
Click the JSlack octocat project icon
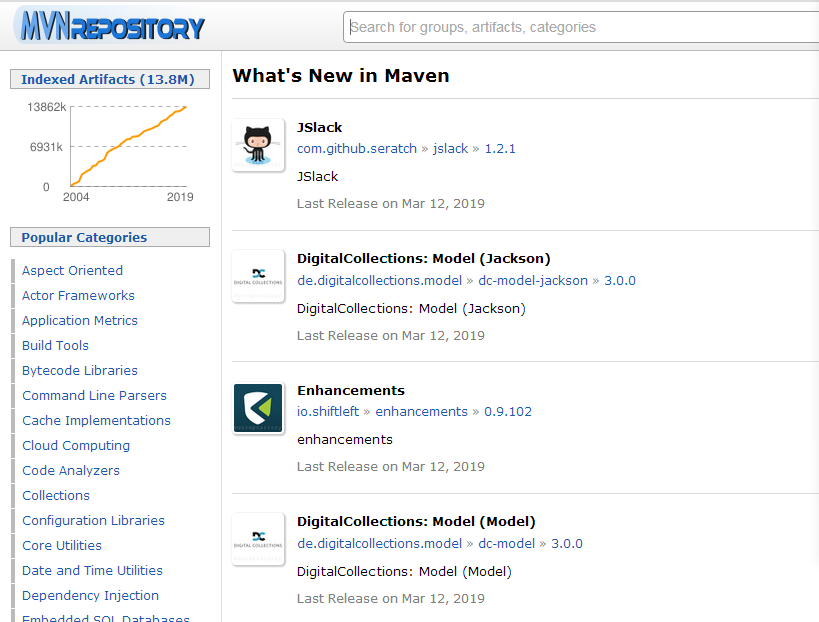point(258,145)
